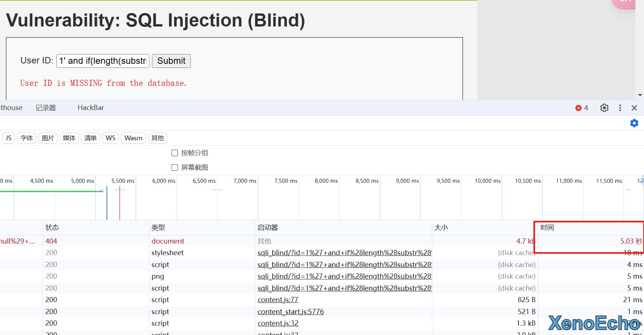Viewport: 644px width, 335px height.
Task: Click the page scrollbar down arrow
Action: [640, 95]
